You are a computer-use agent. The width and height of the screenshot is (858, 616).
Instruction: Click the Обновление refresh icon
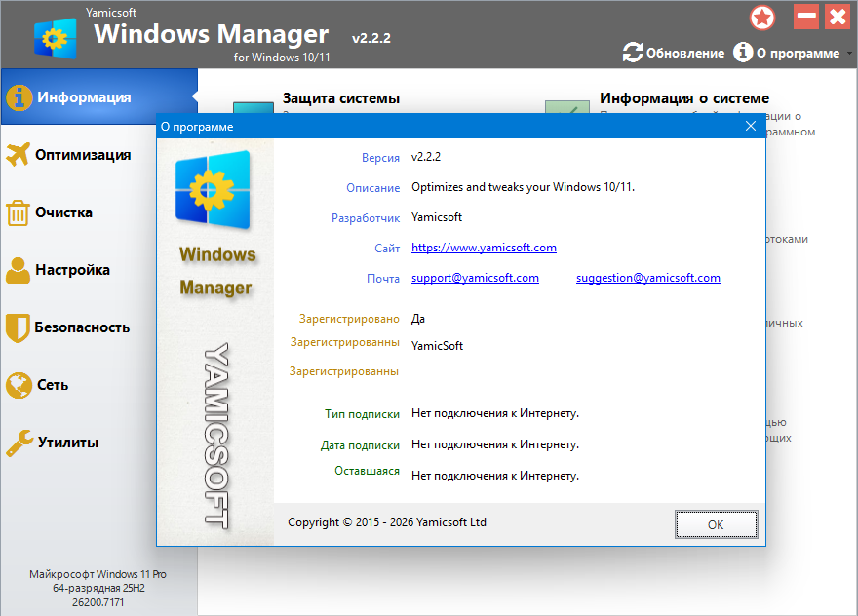pos(633,53)
